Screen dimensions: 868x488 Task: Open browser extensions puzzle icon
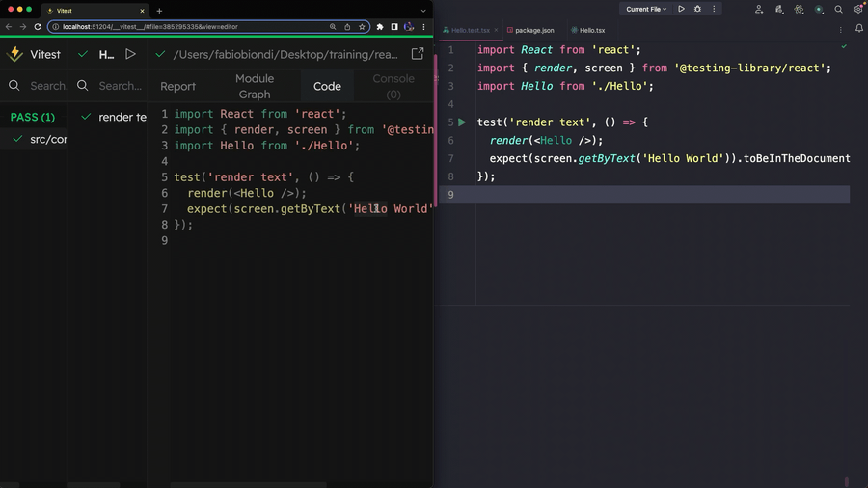tap(380, 27)
